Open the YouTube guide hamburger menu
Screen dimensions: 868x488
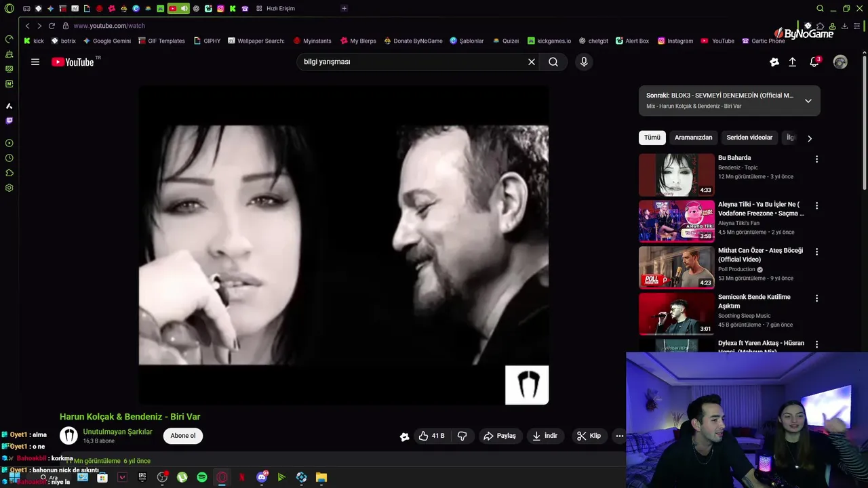[35, 62]
